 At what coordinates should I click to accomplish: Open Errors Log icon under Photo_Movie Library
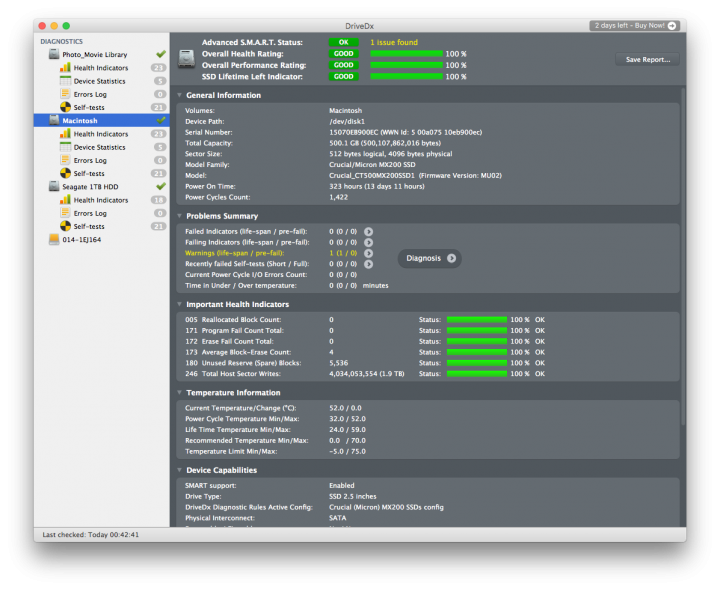[65, 94]
